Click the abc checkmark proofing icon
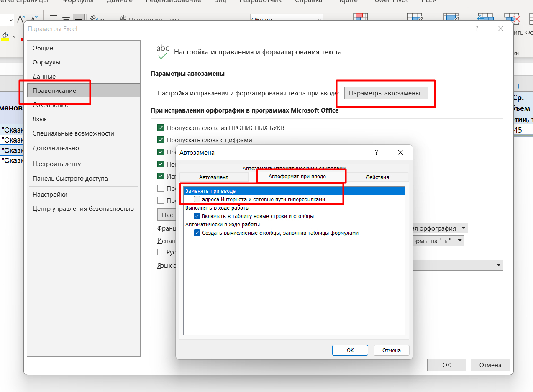Screen dimensions: 533x392 (162, 52)
